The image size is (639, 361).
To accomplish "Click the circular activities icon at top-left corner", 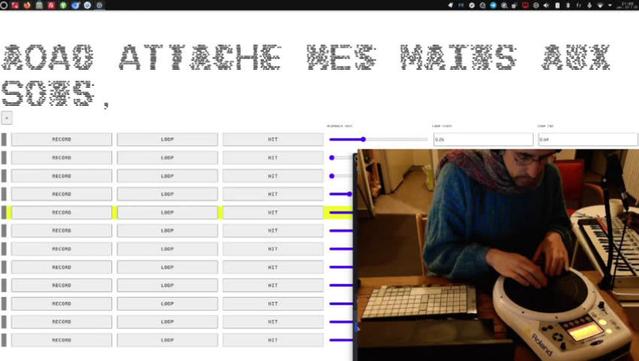I will point(4,5).
